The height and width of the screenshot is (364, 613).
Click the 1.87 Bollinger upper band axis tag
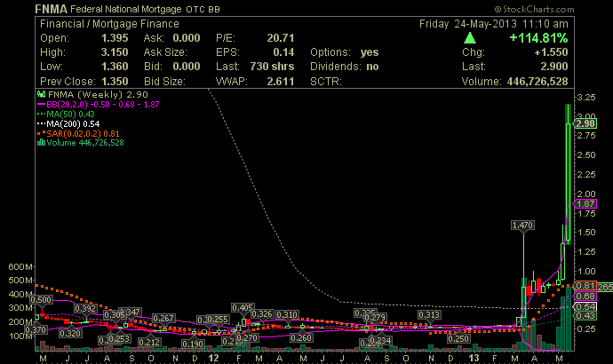coord(585,203)
